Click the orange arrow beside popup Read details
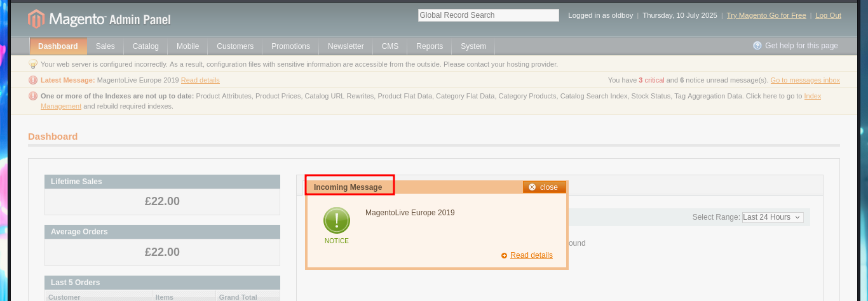868x301 pixels. (x=505, y=255)
